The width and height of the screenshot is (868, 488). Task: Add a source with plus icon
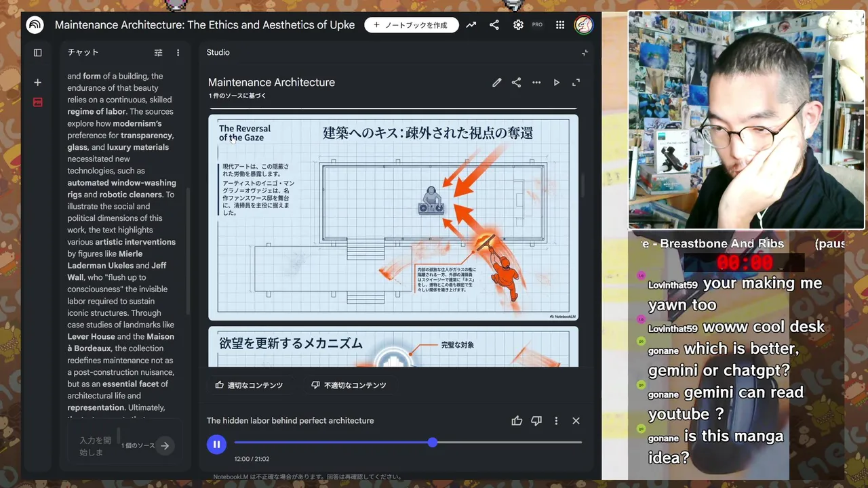[x=38, y=82]
